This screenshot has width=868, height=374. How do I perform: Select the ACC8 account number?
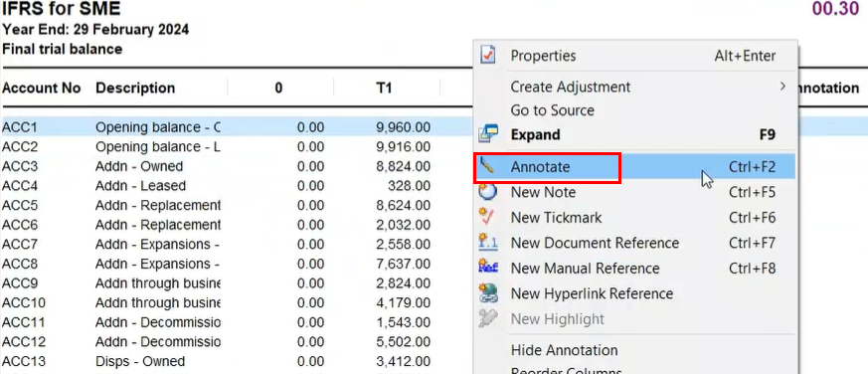click(20, 264)
